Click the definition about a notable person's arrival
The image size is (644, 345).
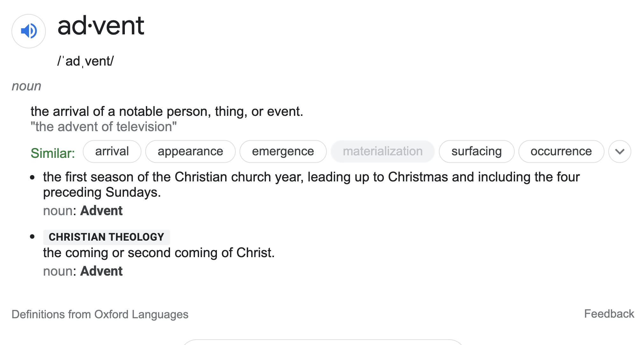pyautogui.click(x=167, y=112)
